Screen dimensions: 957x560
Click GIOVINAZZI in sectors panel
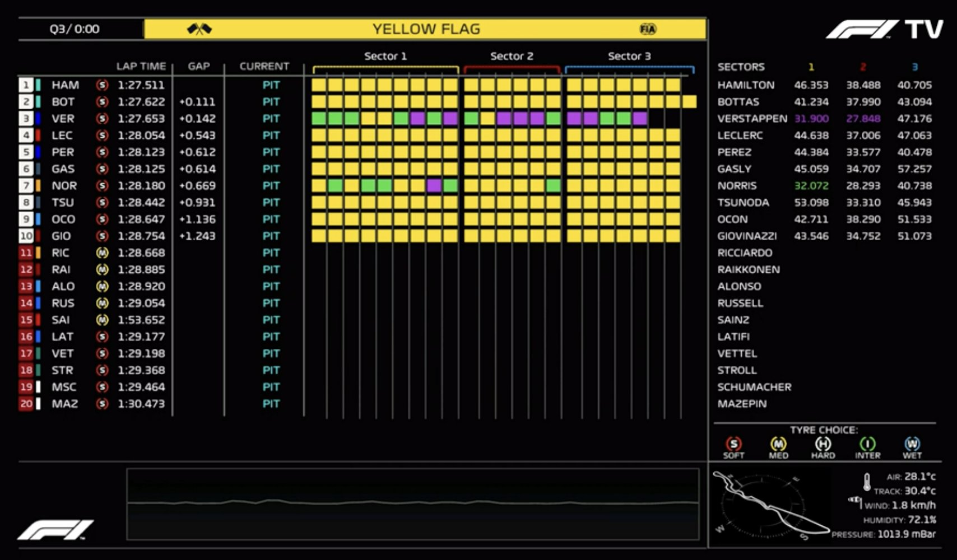747,236
